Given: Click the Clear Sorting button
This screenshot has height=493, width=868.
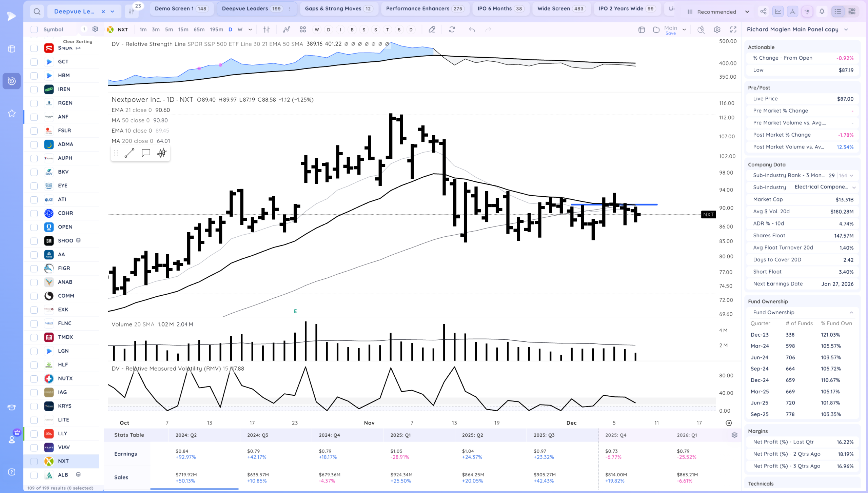Looking at the screenshot, I should pos(78,41).
